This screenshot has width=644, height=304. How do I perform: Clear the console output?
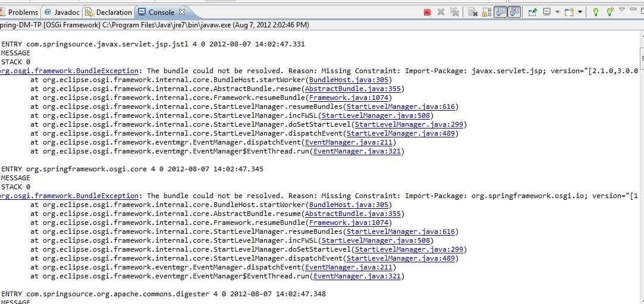point(473,12)
